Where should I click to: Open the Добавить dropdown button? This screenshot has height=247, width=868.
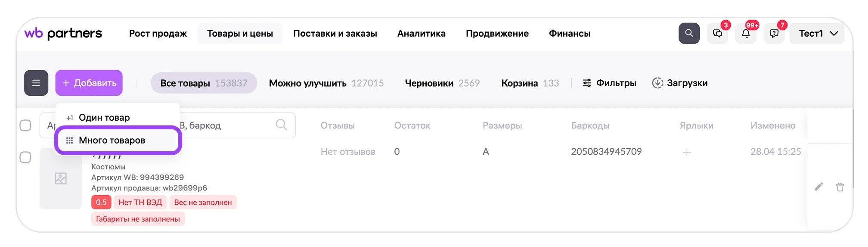pos(89,83)
